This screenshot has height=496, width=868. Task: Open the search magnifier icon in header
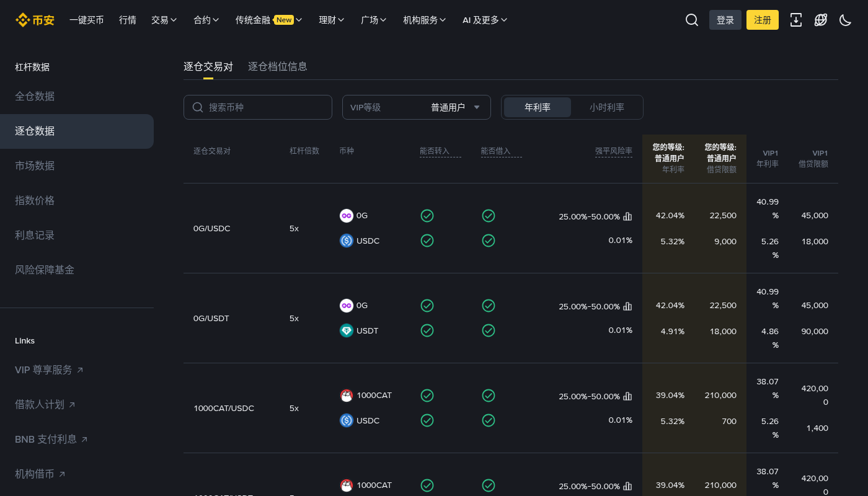(692, 20)
